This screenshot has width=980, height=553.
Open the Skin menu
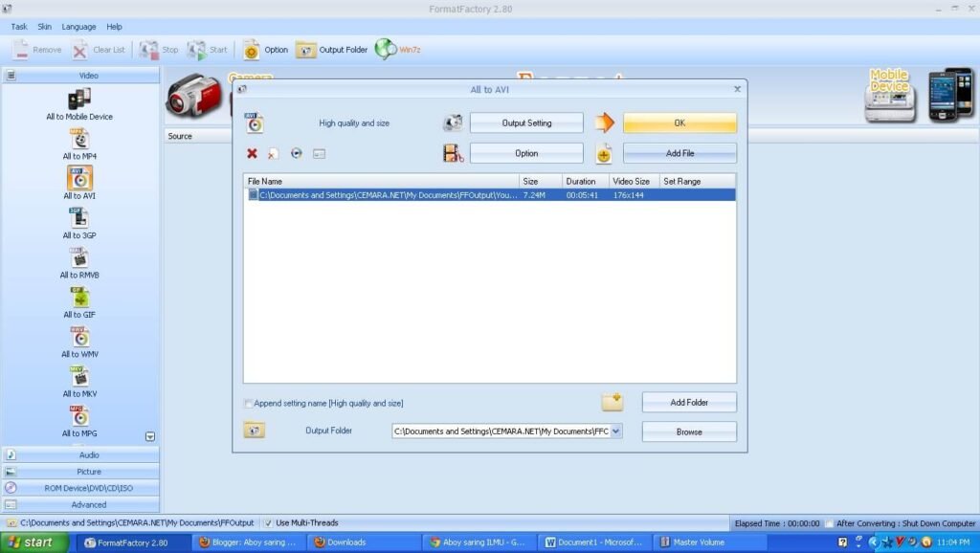(44, 27)
